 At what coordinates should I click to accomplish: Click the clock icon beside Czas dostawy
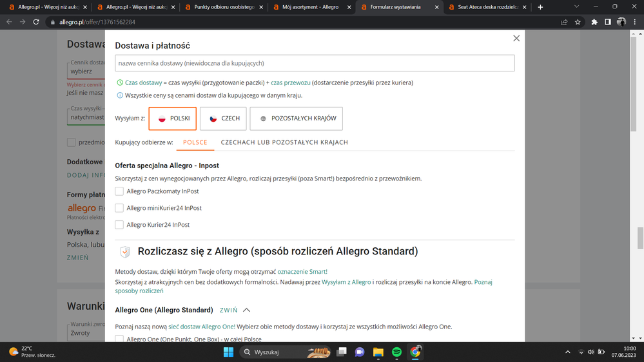click(x=120, y=82)
